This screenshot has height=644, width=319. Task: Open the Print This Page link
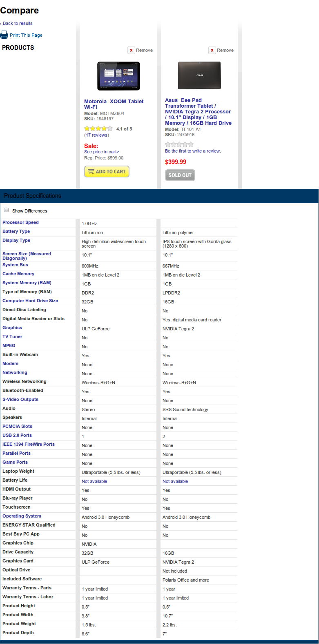(26, 35)
